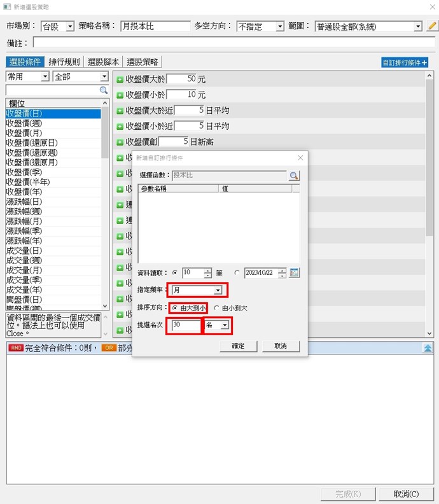Image resolution: width=439 pixels, height=504 pixels.
Task: Switch to the 排行規則 tab
Action: (x=64, y=62)
